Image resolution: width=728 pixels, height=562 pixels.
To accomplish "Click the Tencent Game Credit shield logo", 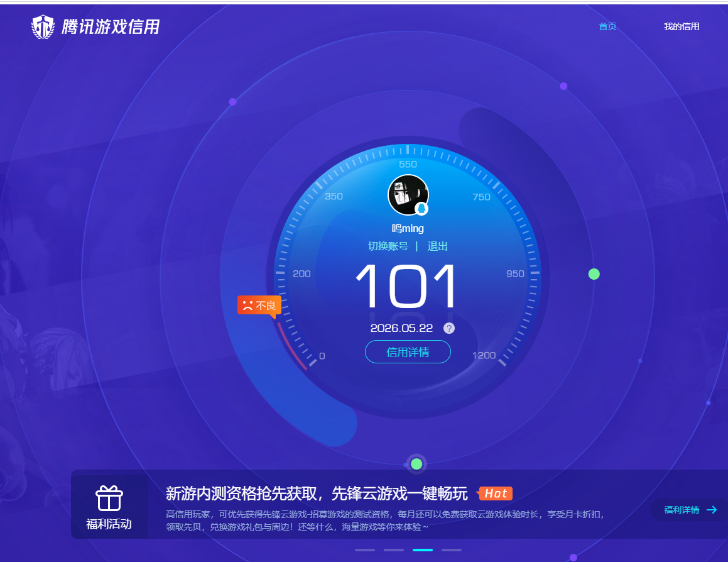I will [43, 26].
